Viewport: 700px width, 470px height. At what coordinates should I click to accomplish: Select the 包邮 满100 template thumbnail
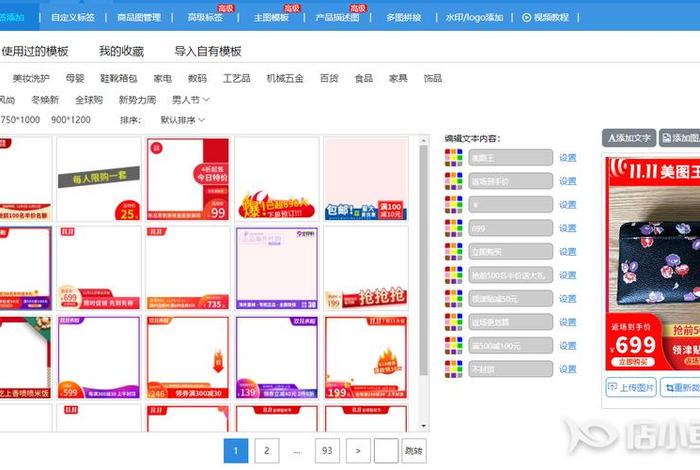366,179
